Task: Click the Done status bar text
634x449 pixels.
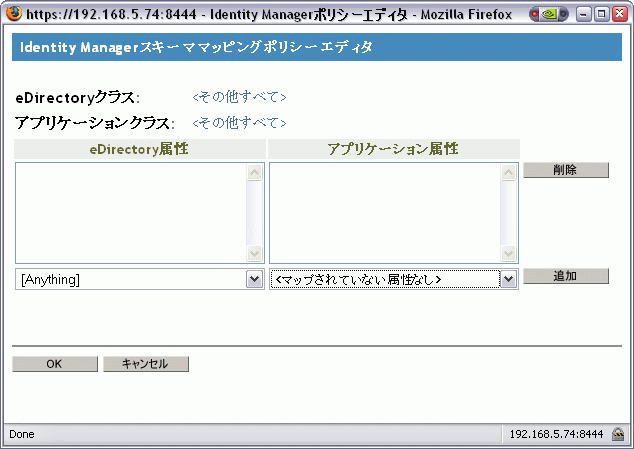Action: coord(22,434)
